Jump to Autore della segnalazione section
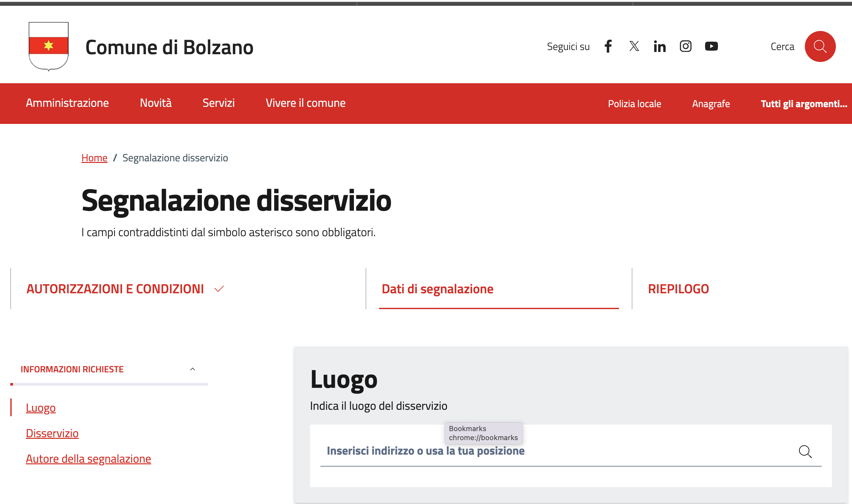Viewport: 852px width, 504px height. pyautogui.click(x=88, y=459)
